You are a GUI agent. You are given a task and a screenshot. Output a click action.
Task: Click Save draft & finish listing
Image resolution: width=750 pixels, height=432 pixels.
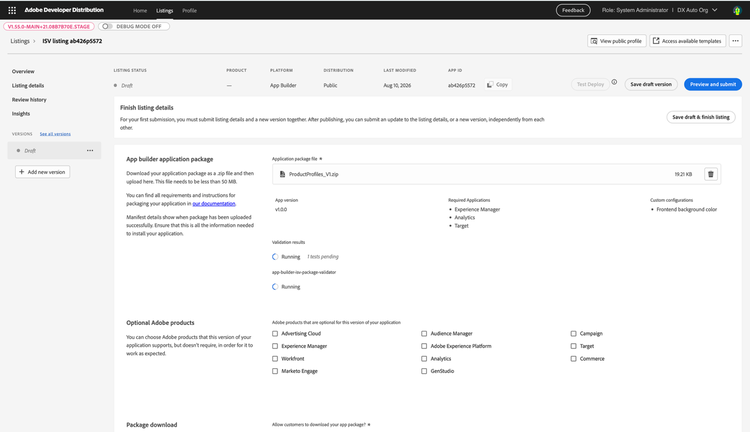pos(701,117)
